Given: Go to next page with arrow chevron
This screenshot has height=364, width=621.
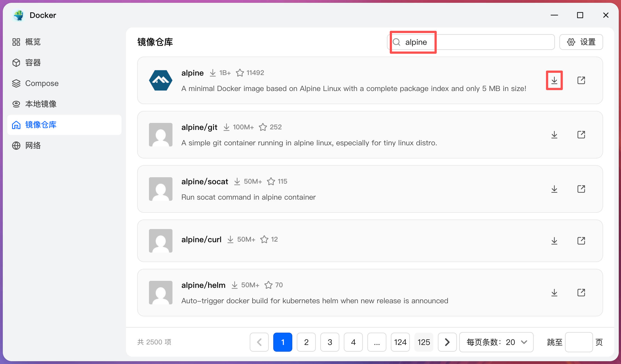Looking at the screenshot, I should pos(447,342).
